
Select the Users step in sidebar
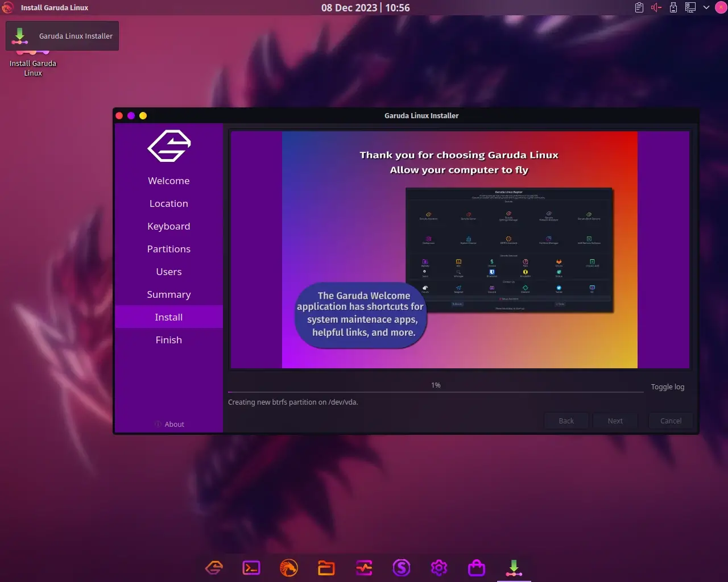click(x=169, y=272)
